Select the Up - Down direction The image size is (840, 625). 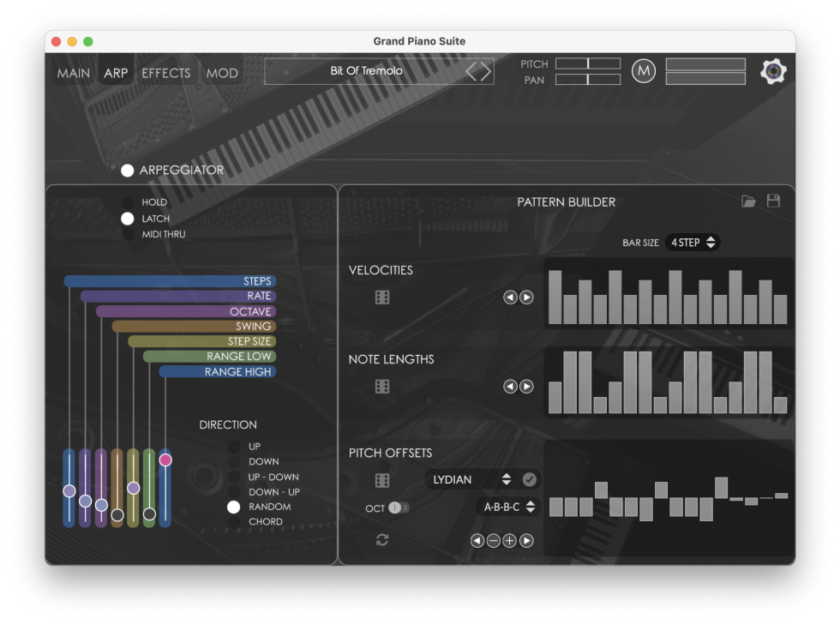[x=233, y=477]
